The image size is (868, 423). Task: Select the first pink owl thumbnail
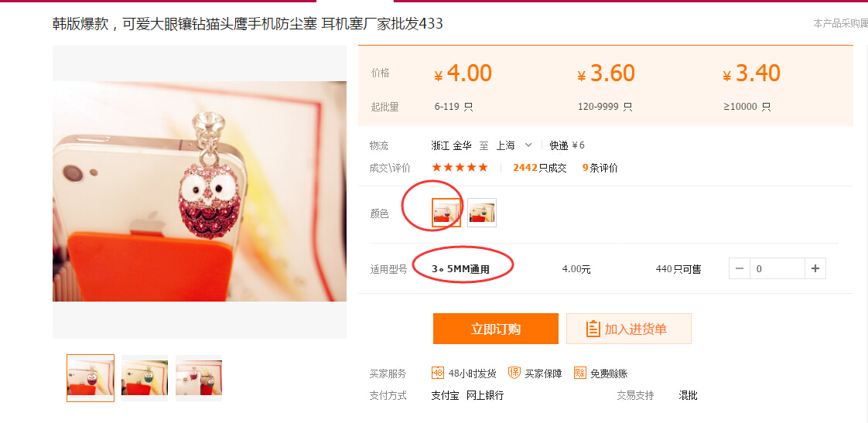[91, 378]
